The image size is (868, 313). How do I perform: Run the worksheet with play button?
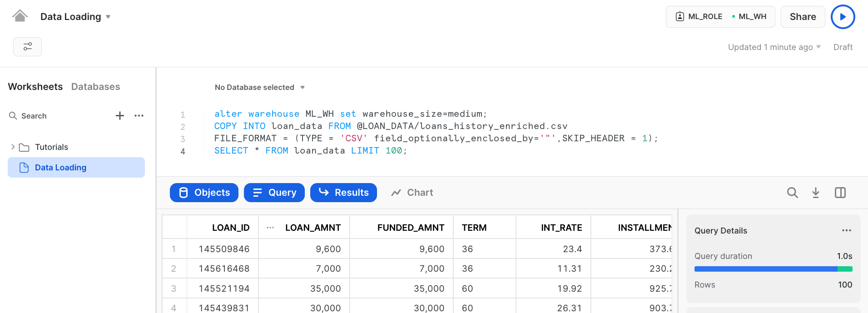tap(843, 17)
